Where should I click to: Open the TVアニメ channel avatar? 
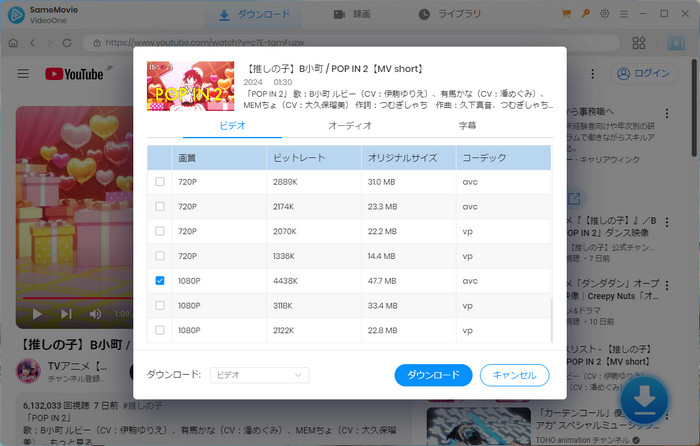coord(29,371)
